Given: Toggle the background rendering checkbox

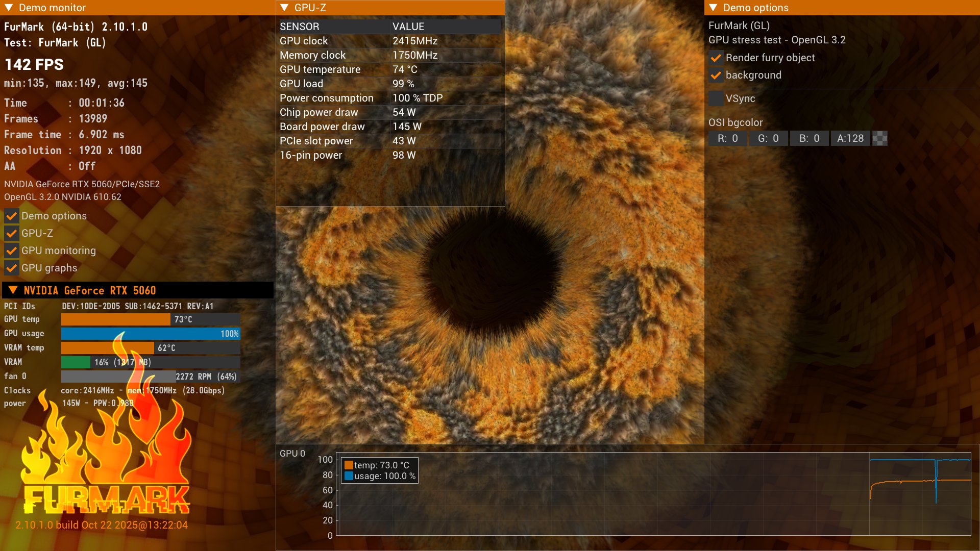Looking at the screenshot, I should (716, 75).
